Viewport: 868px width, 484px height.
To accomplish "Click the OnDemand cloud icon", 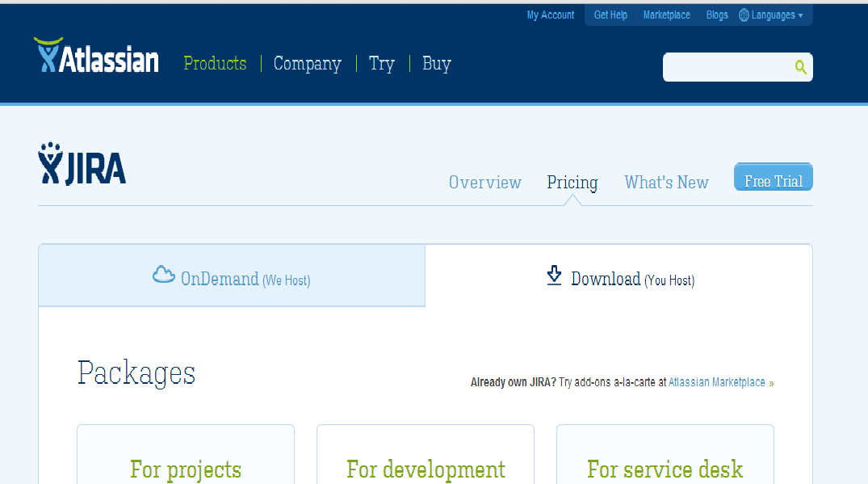I will click(164, 275).
